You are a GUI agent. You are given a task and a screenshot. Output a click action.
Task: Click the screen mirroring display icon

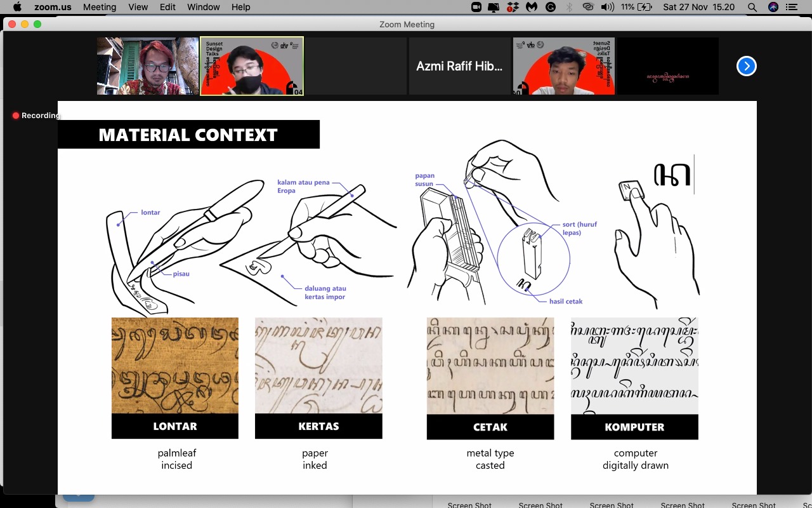pyautogui.click(x=494, y=7)
